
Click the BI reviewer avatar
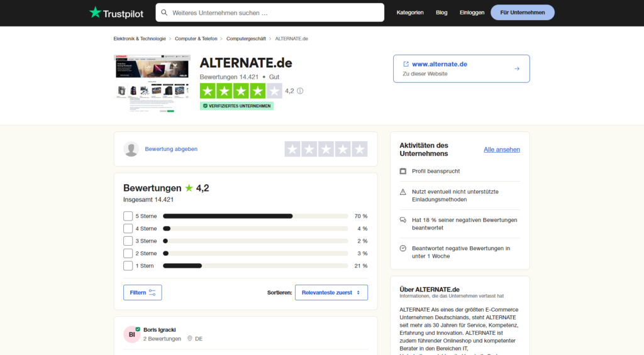(x=132, y=334)
